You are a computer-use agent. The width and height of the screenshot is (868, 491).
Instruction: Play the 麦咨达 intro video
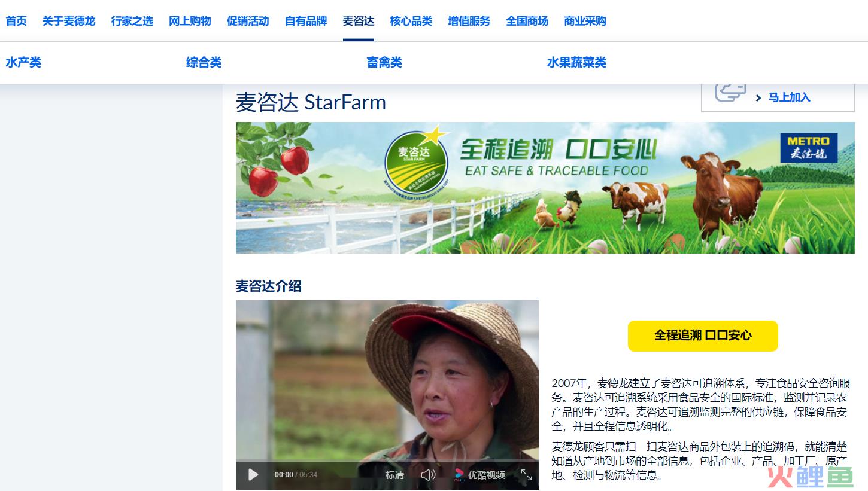253,475
